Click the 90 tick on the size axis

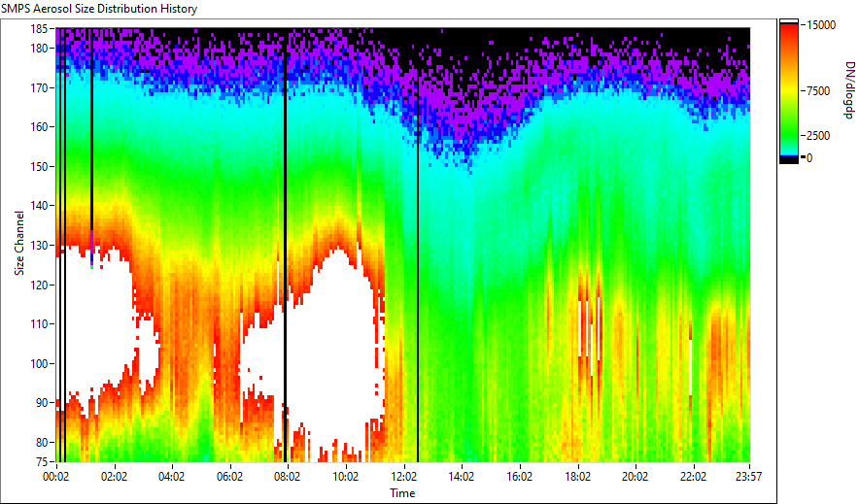click(41, 403)
